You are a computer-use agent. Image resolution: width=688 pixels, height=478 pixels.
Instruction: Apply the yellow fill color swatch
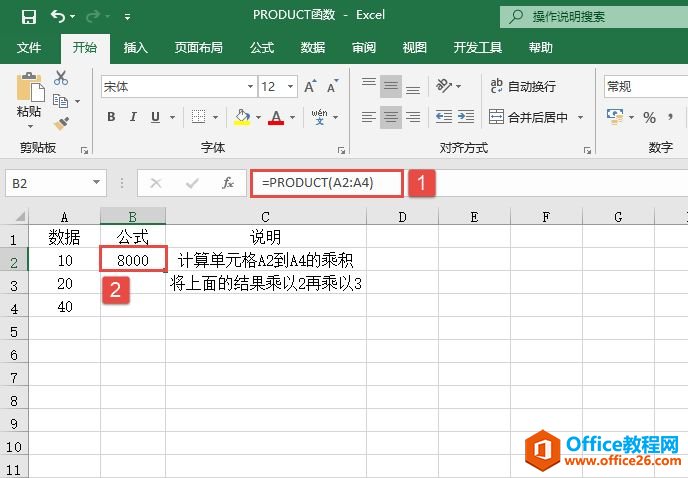(242, 117)
